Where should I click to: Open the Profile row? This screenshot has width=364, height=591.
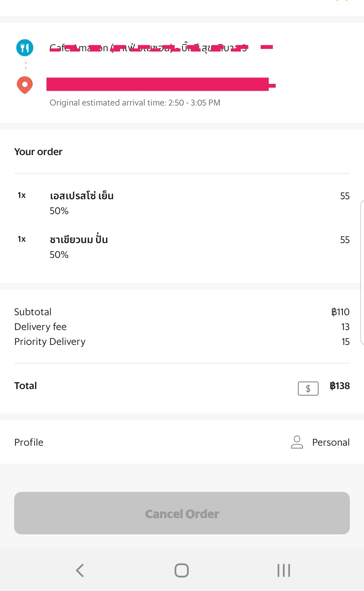click(182, 442)
